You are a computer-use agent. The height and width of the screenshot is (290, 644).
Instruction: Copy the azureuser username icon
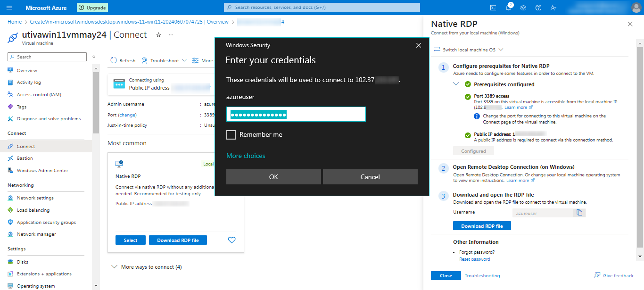(x=580, y=213)
